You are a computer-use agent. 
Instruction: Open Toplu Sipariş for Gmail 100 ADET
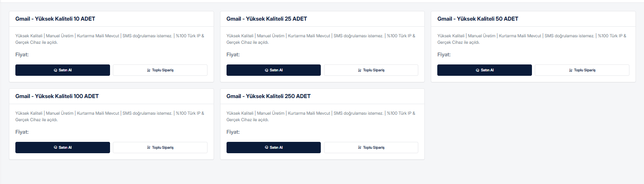tap(160, 148)
